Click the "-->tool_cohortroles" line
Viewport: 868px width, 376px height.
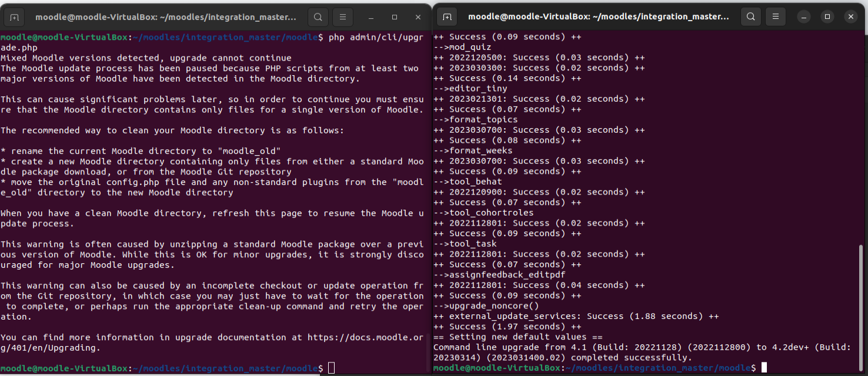pos(483,213)
